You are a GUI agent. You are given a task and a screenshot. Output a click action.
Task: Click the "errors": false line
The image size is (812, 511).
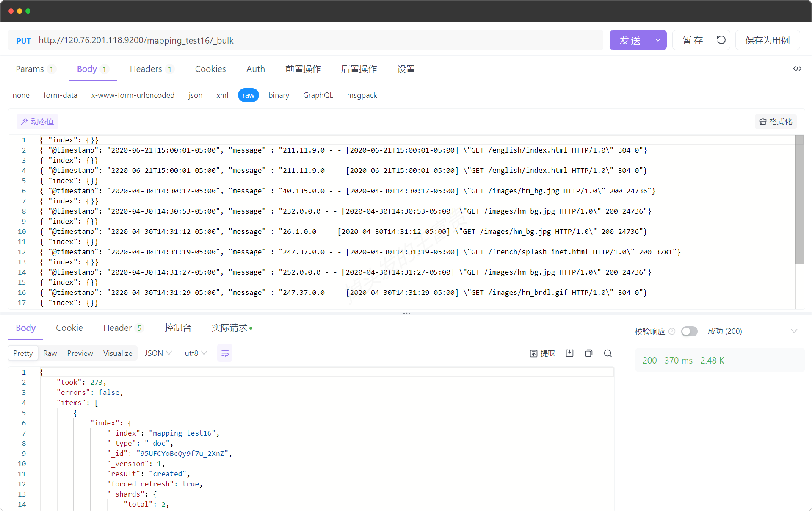click(90, 392)
